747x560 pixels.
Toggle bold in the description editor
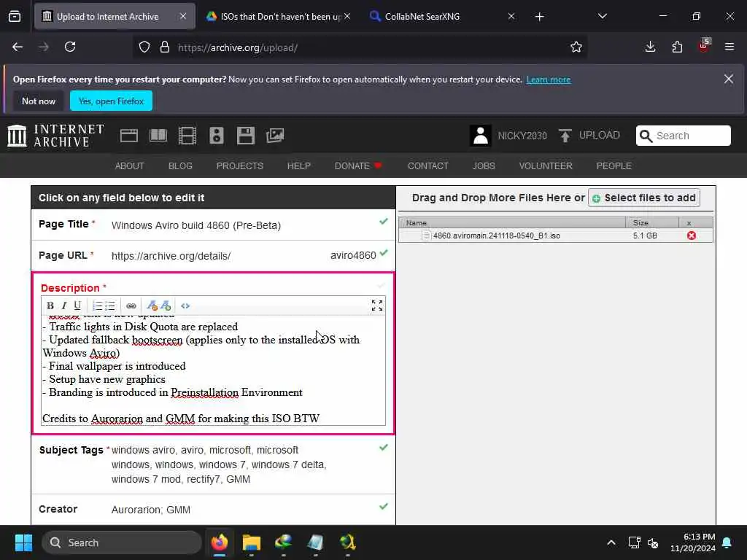(50, 306)
